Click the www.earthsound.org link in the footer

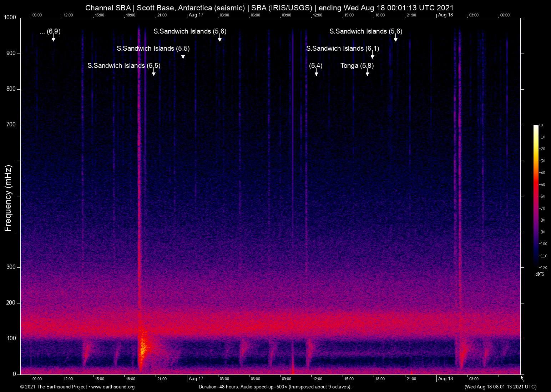pos(113,387)
